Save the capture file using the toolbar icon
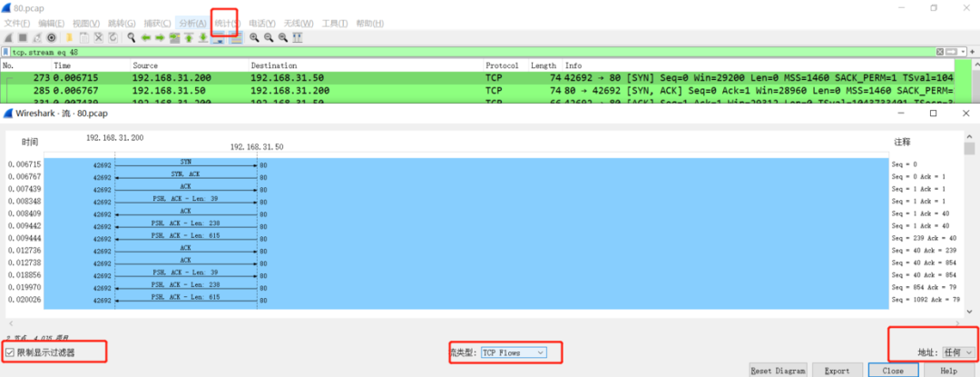This screenshot has width=980, height=377. coord(83,37)
